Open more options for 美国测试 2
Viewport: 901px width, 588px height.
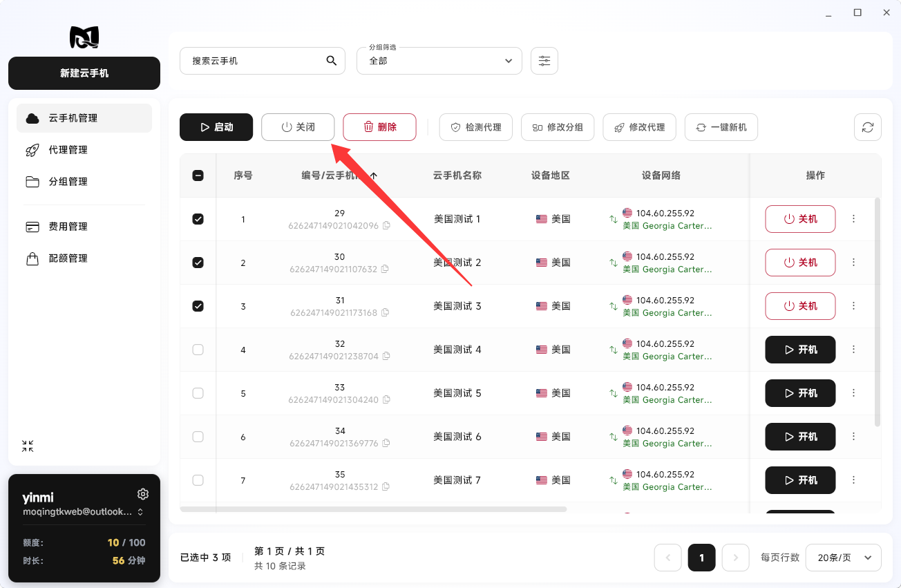[853, 263]
